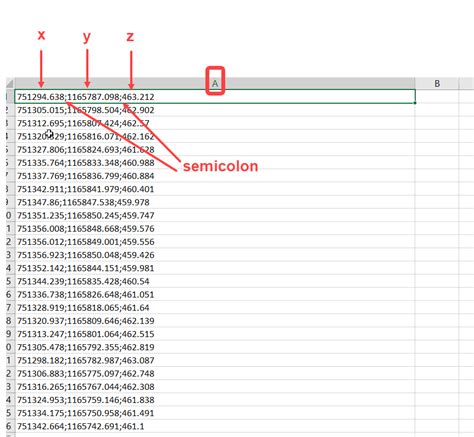Select column B header
The width and height of the screenshot is (474, 437).
(x=437, y=83)
